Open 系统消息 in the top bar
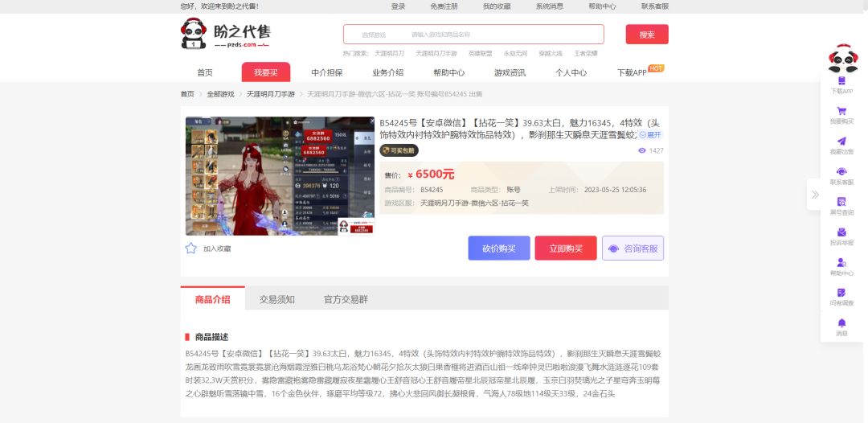 [x=550, y=6]
